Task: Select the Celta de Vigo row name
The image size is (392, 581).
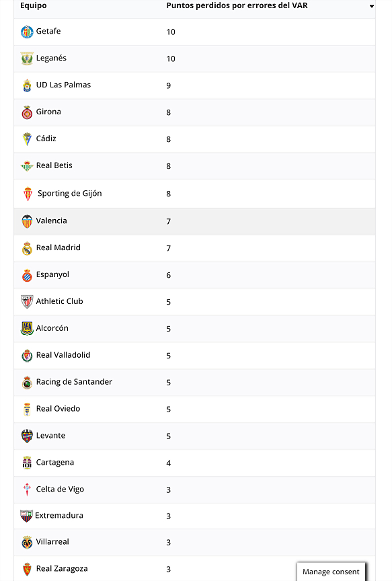Action: 60,489
